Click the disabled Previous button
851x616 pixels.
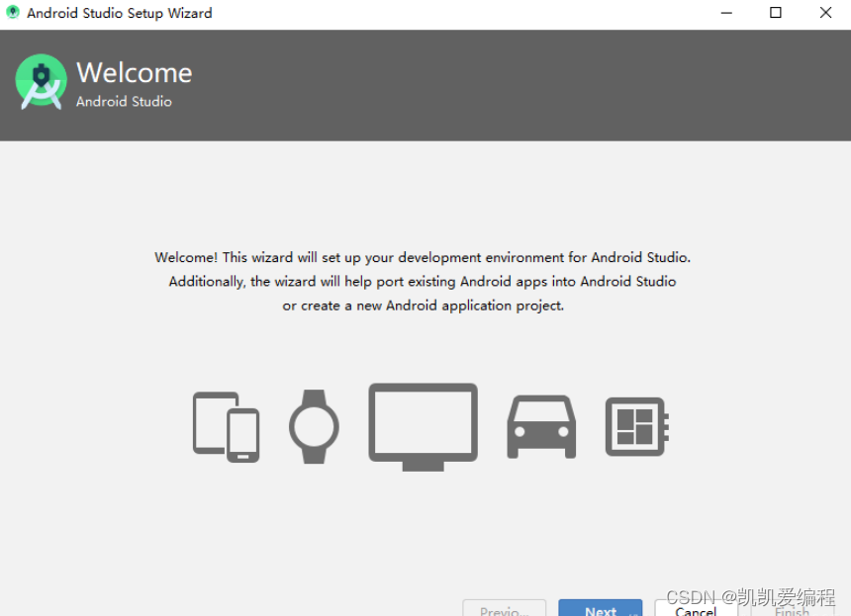tap(505, 608)
